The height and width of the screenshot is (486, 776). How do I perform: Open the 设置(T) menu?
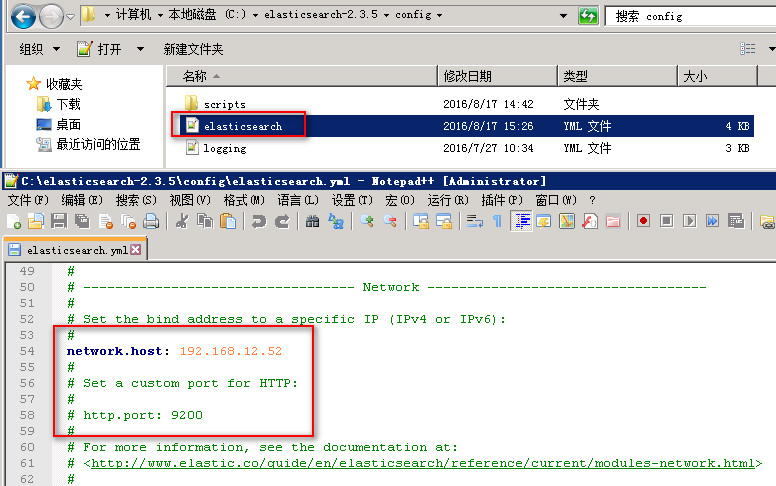[352, 200]
